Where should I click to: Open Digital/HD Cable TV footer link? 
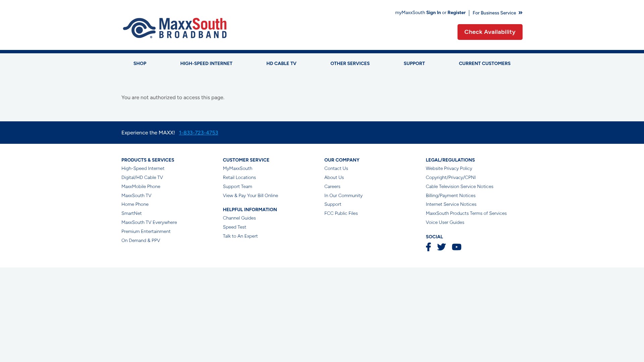click(142, 178)
